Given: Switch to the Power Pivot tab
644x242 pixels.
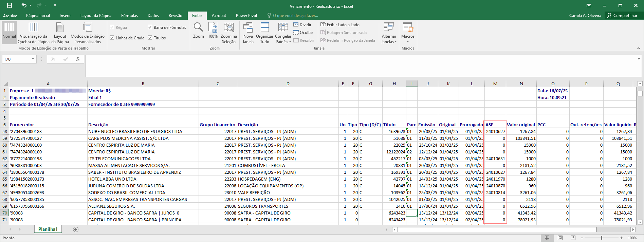Looking at the screenshot, I should point(247,16).
